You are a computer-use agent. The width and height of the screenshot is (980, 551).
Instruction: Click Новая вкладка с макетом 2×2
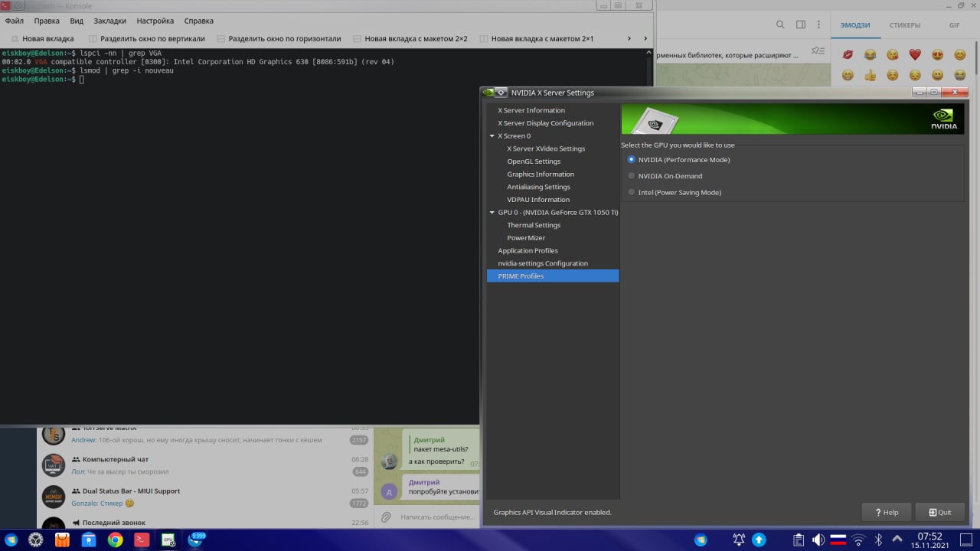(410, 38)
